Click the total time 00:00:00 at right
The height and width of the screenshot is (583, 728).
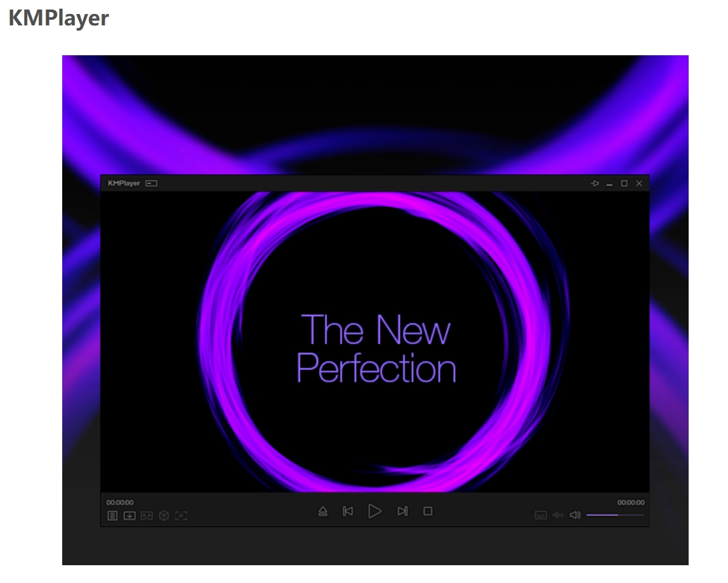[x=631, y=502]
